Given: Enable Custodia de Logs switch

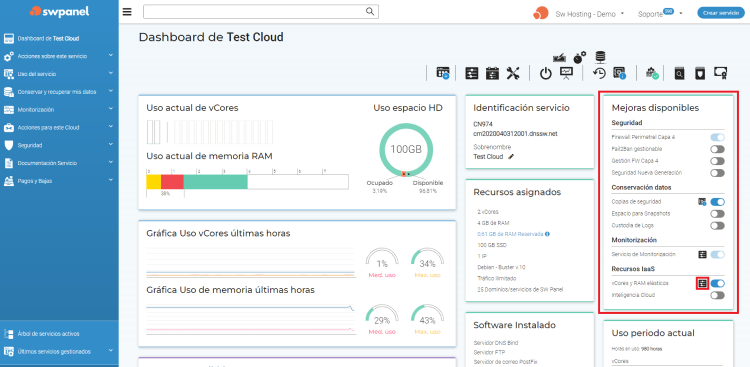Looking at the screenshot, I should coord(717,225).
